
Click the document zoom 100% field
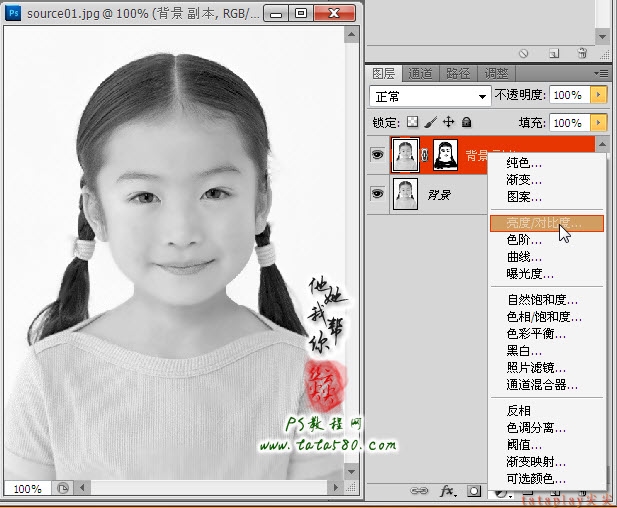[27, 489]
